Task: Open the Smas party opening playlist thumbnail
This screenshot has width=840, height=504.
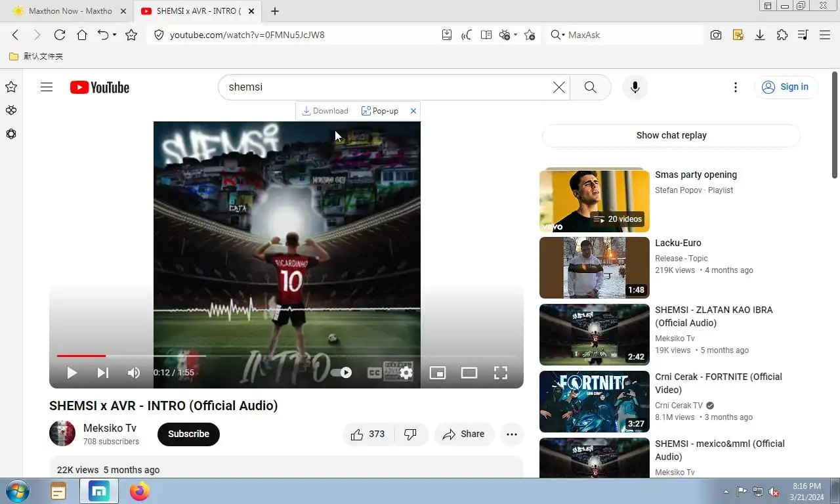Action: tap(595, 201)
